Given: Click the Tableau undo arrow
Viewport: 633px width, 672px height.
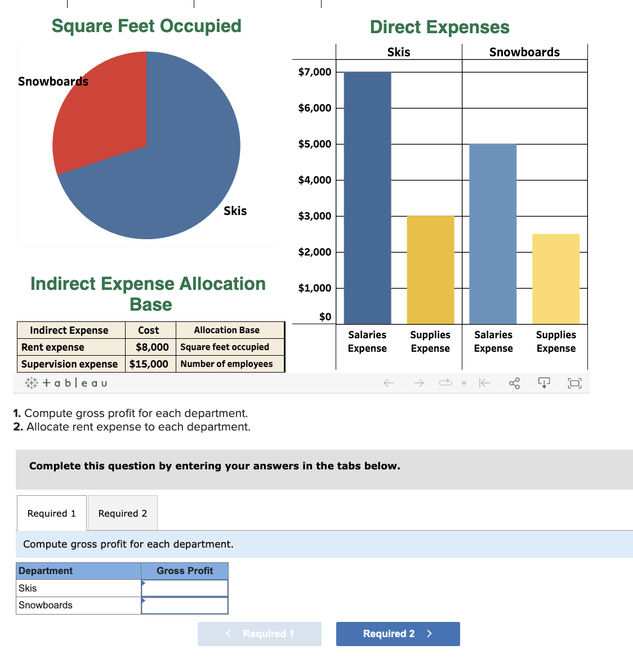Looking at the screenshot, I should [x=389, y=383].
